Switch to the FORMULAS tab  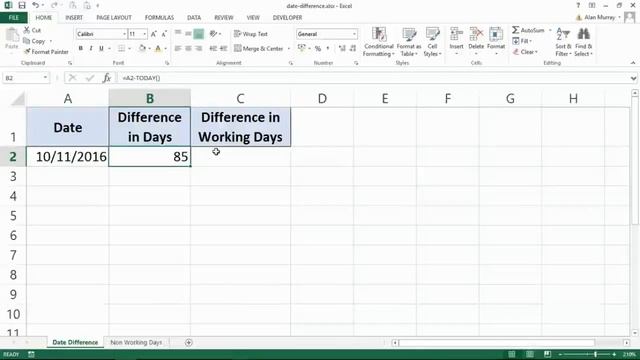159,18
